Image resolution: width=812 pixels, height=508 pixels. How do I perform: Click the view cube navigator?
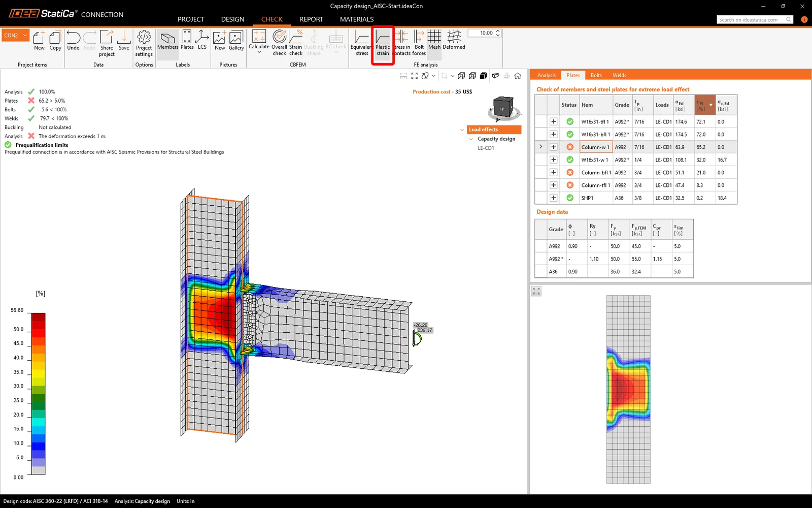pos(503,108)
